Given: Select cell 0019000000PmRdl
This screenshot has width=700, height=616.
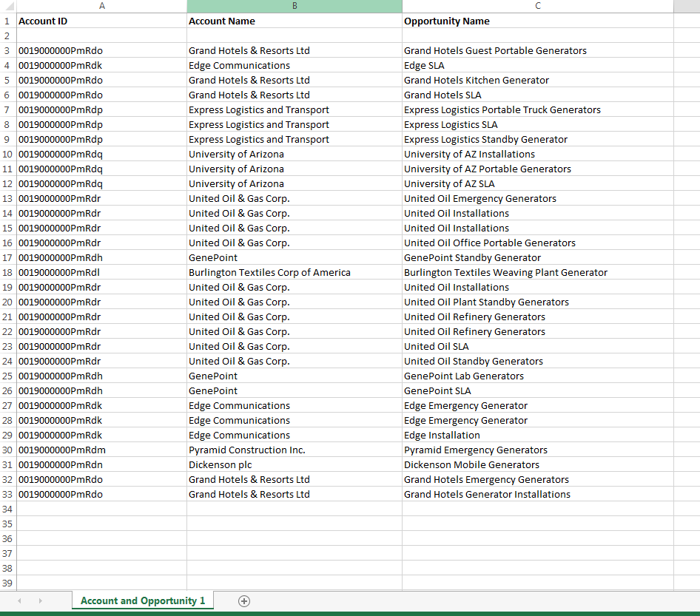Looking at the screenshot, I should click(102, 273).
